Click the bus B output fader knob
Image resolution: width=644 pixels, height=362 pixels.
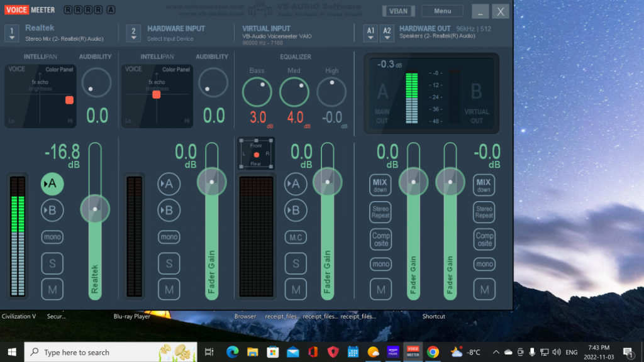pyautogui.click(x=450, y=182)
